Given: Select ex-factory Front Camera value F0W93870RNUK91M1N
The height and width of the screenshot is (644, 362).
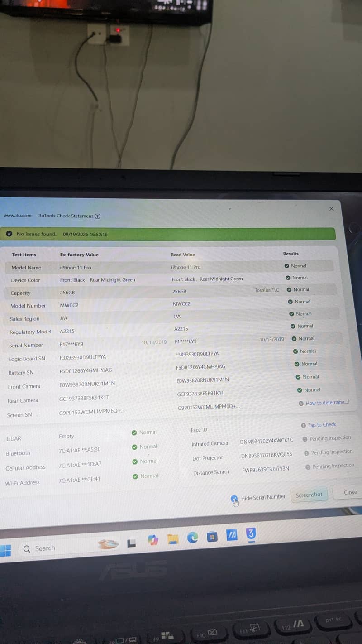Looking at the screenshot, I should tap(87, 384).
